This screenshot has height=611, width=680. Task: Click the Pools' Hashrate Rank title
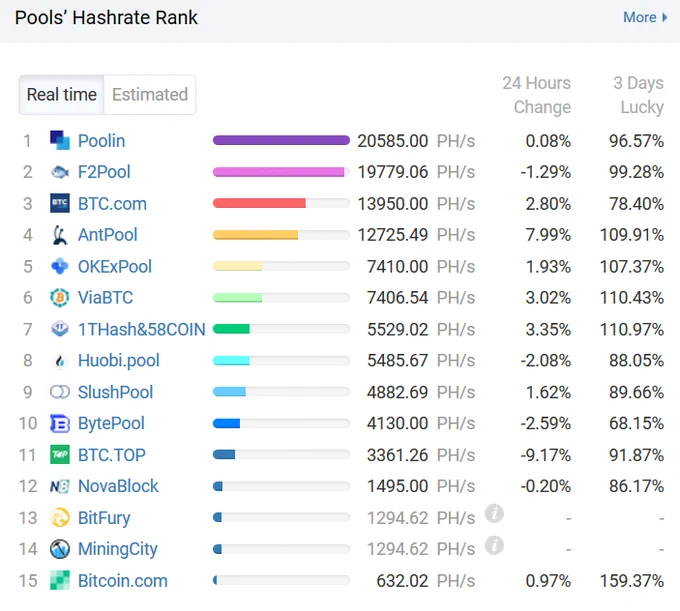[106, 18]
